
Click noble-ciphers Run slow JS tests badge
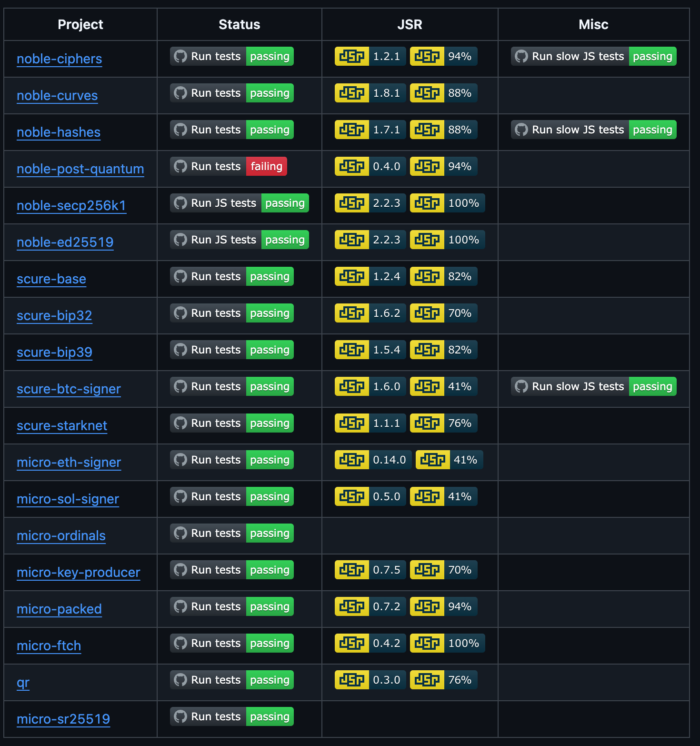[594, 56]
